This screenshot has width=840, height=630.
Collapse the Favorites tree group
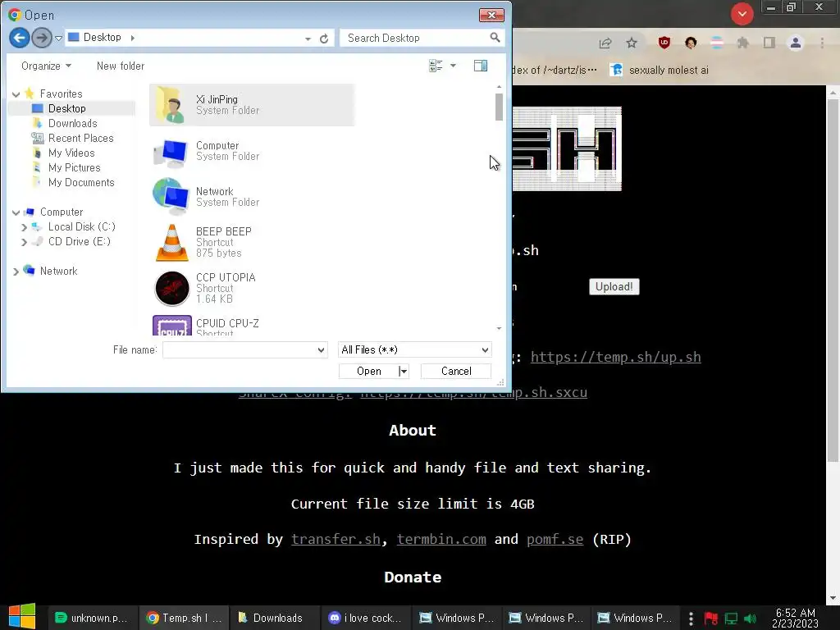(x=16, y=94)
